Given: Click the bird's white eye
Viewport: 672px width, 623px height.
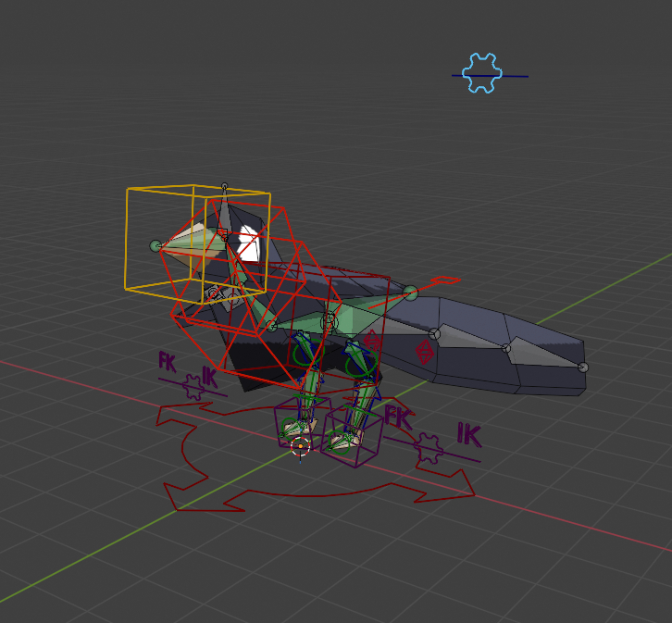Looking at the screenshot, I should pyautogui.click(x=248, y=243).
